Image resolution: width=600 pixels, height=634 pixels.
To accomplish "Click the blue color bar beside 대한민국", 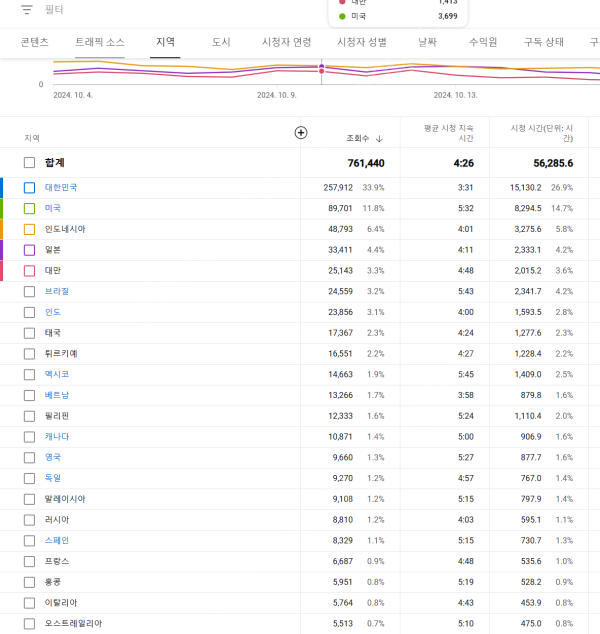I will click(2, 187).
